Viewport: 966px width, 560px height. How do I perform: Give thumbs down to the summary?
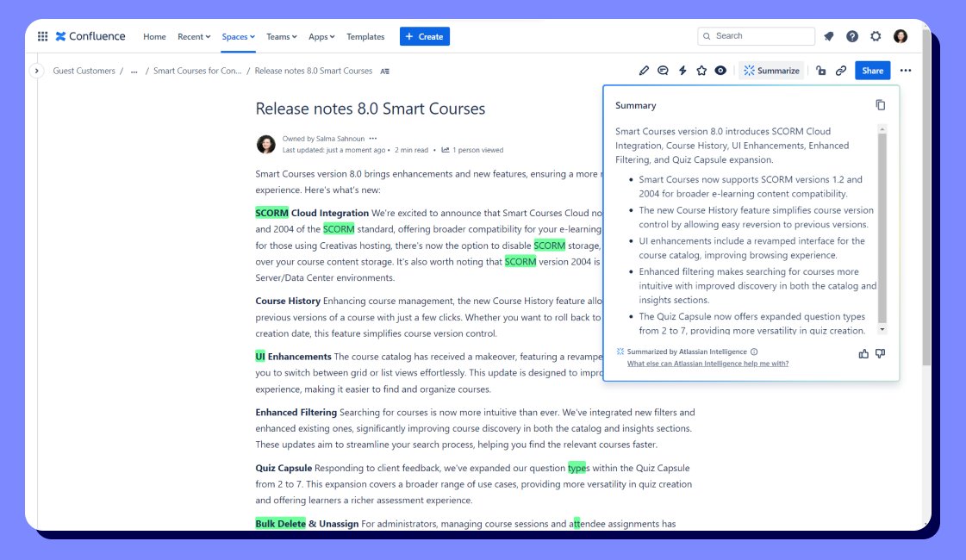(881, 353)
